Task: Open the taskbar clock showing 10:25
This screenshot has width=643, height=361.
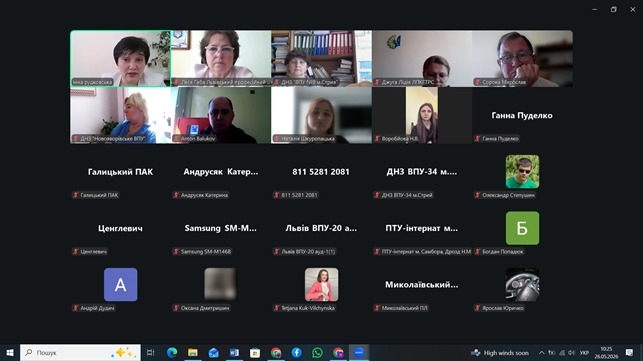Action: pos(606,352)
